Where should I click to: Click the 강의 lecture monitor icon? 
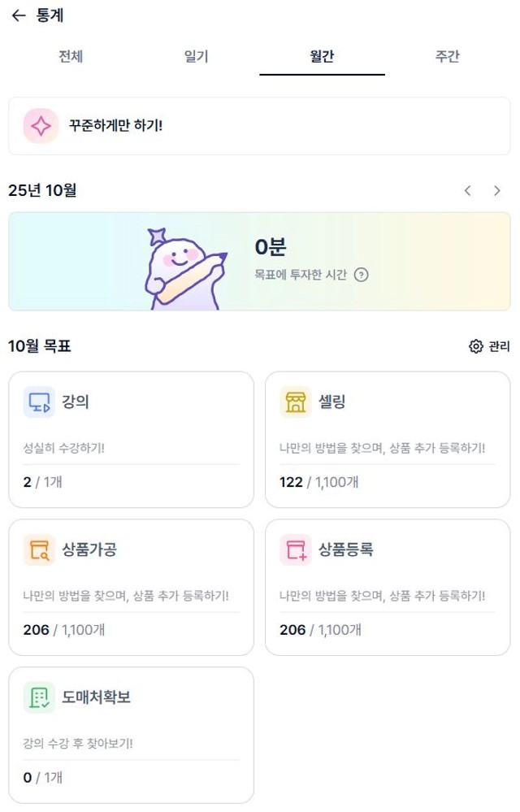pyautogui.click(x=39, y=402)
